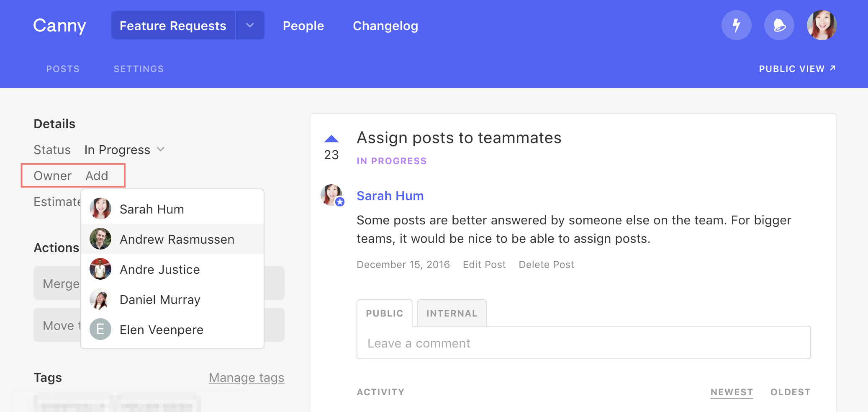Assign Andrew Rasmussen as owner
Viewport: 868px width, 412px height.
coord(172,239)
